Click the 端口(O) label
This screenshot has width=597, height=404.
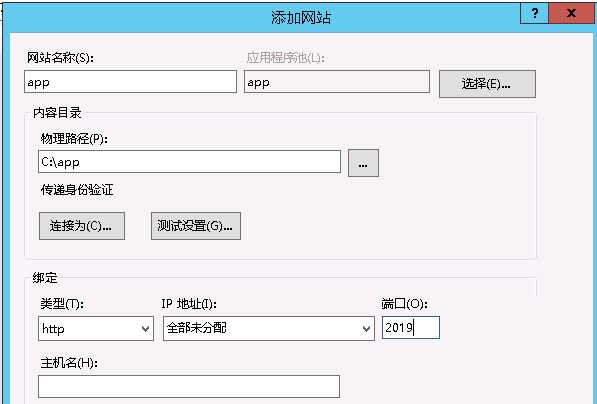click(404, 303)
